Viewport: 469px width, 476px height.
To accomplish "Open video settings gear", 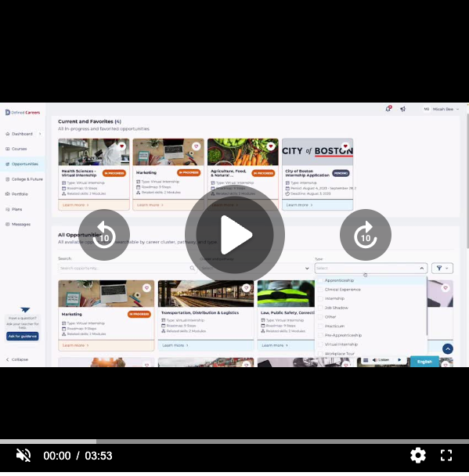I will (418, 456).
